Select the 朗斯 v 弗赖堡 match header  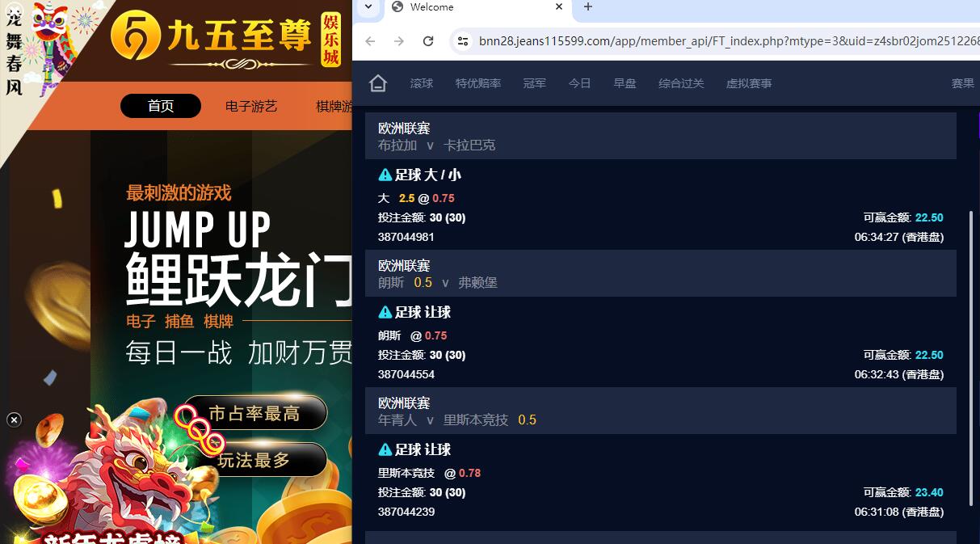tap(661, 273)
